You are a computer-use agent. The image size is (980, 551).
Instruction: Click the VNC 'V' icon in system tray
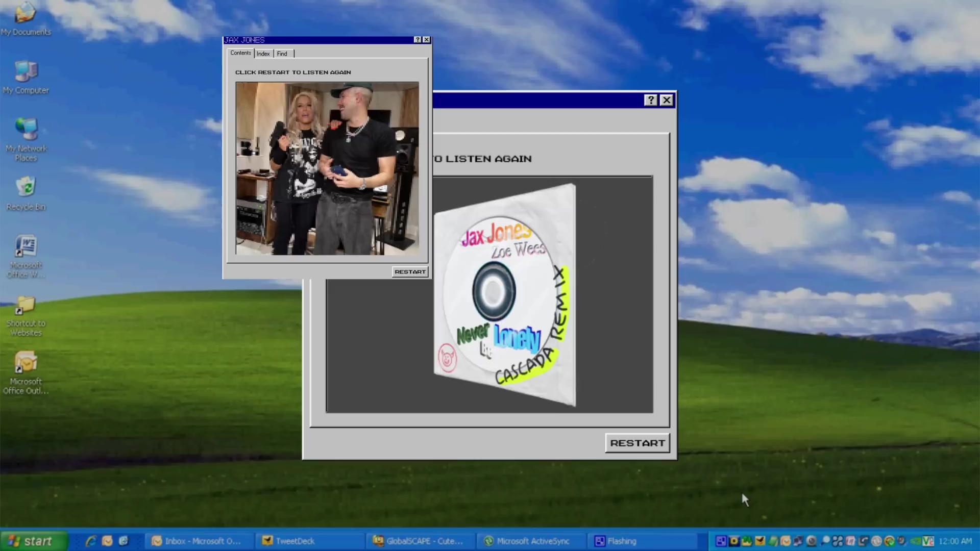928,541
